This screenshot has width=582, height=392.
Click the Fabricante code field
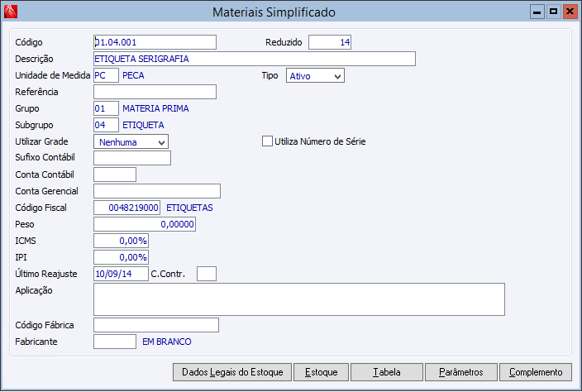115,342
